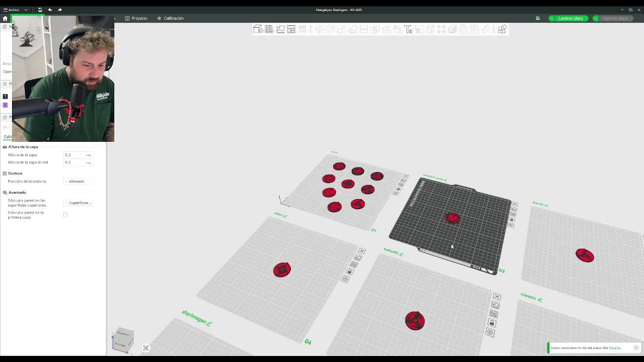Image resolution: width=644 pixels, height=362 pixels.
Task: Open the Posición de la costura dropdown
Action: click(78, 181)
